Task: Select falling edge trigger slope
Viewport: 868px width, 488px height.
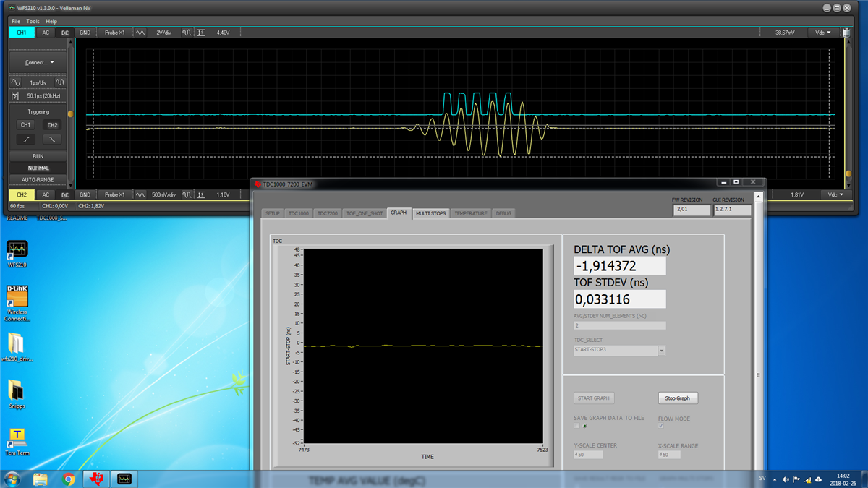Action: click(x=52, y=139)
